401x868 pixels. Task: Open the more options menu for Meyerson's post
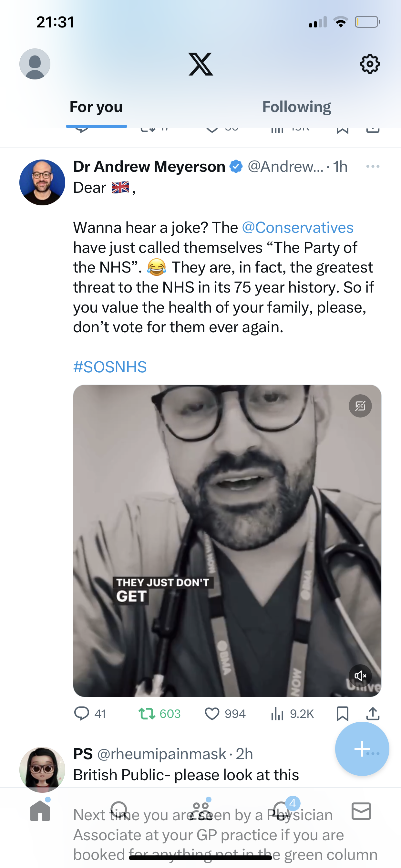[373, 166]
